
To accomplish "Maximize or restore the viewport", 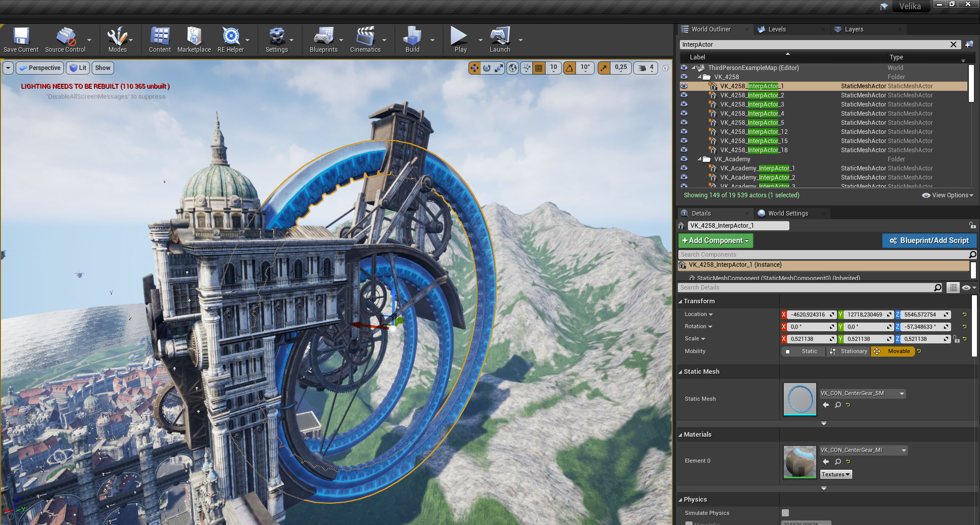I will pyautogui.click(x=666, y=68).
